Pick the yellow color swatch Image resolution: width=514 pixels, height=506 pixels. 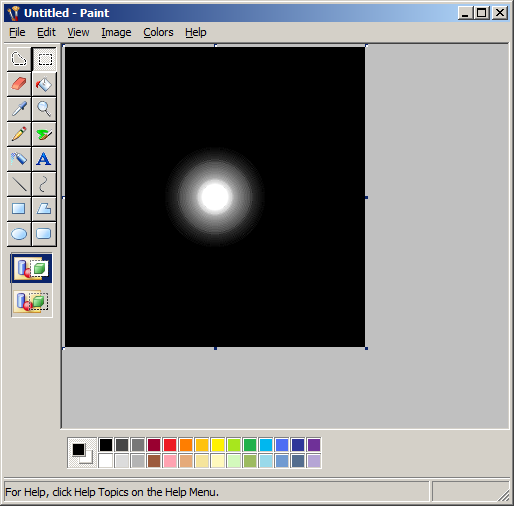(218, 445)
